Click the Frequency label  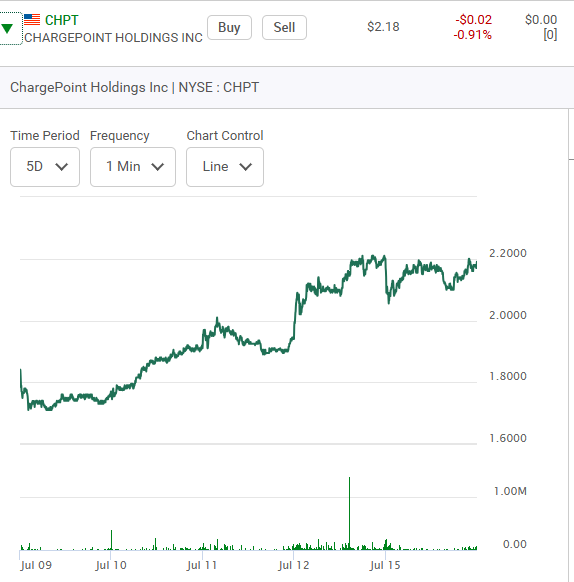(x=120, y=136)
